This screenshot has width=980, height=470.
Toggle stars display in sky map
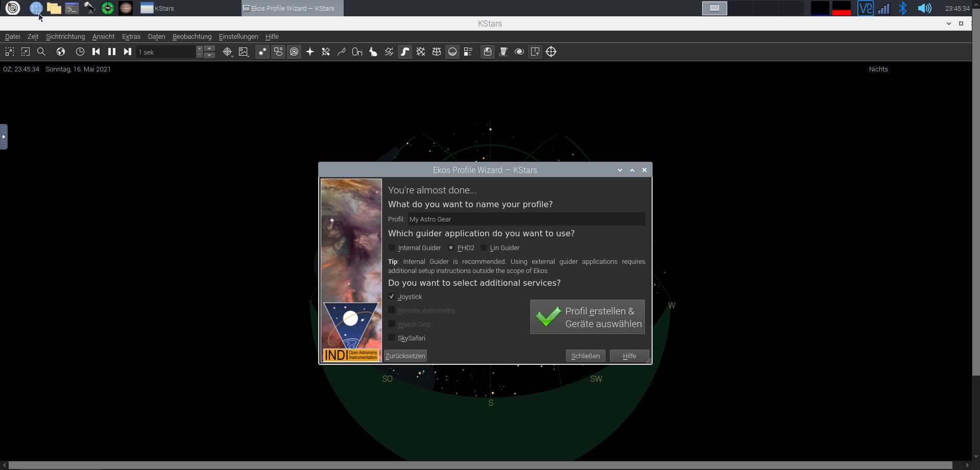click(262, 52)
